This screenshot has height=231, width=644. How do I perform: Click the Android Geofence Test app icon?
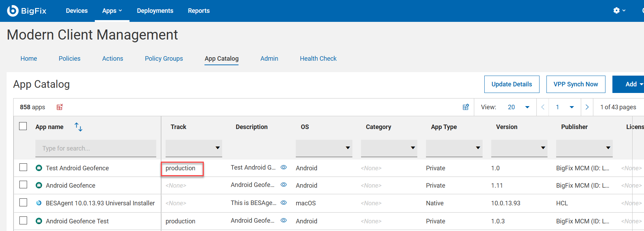[x=39, y=221]
